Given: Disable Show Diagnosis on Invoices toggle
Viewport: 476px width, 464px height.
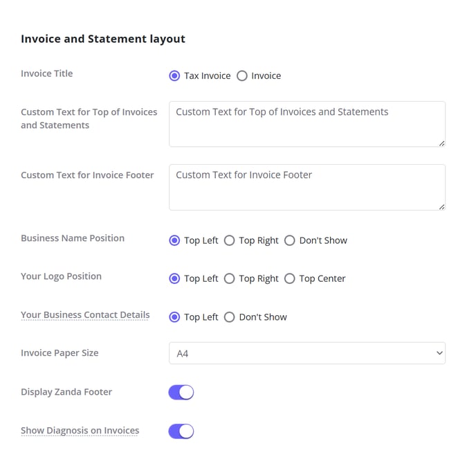Looking at the screenshot, I should click(x=181, y=431).
